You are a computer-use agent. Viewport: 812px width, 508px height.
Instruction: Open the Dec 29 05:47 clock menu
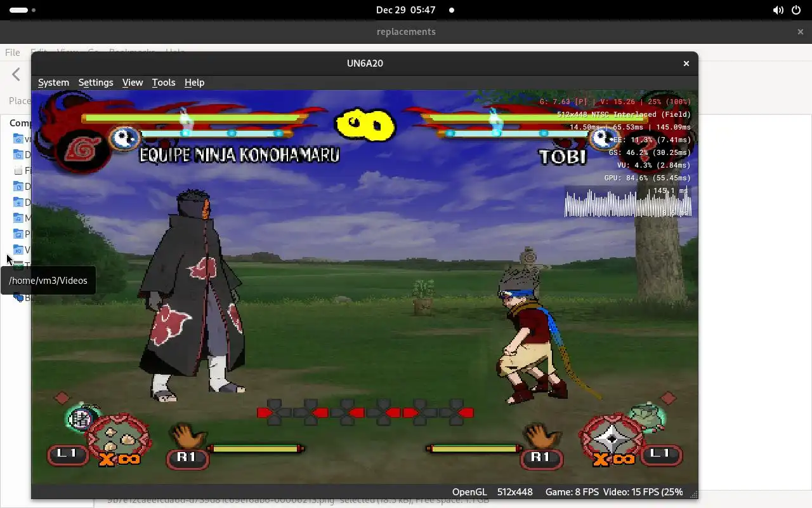[406, 10]
